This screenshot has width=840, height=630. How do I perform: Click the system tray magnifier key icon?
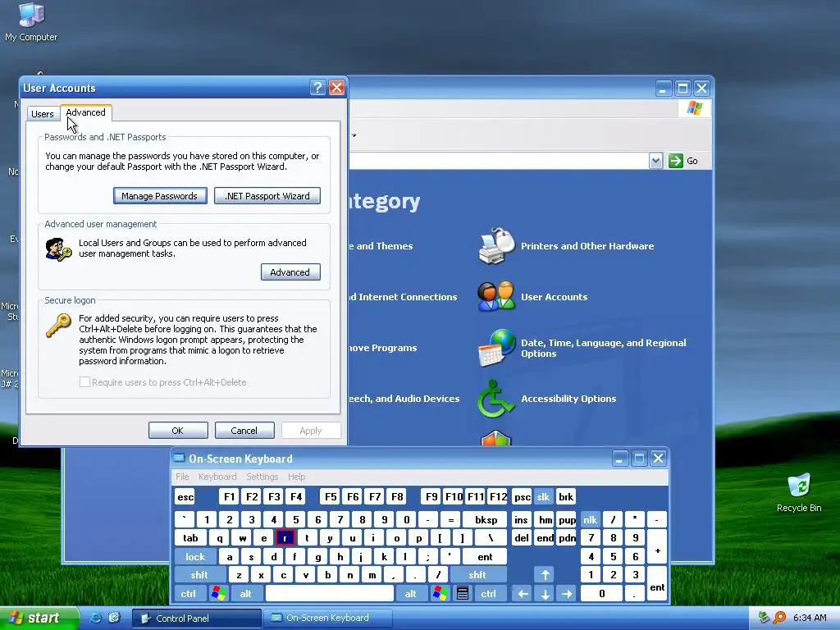pyautogui.click(x=780, y=618)
